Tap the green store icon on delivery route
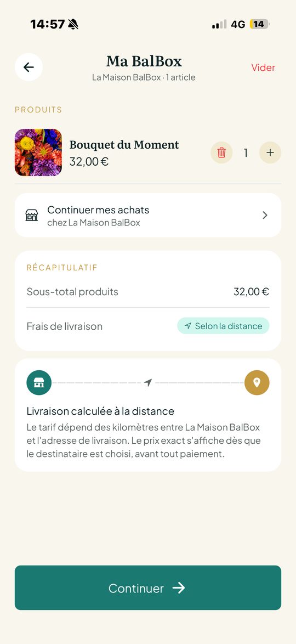The width and height of the screenshot is (296, 644). 39,383
